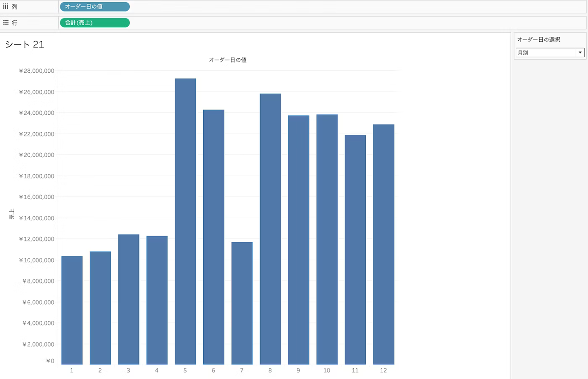The width and height of the screenshot is (588, 379).
Task: Click the x-axis label 6
Action: coord(214,370)
